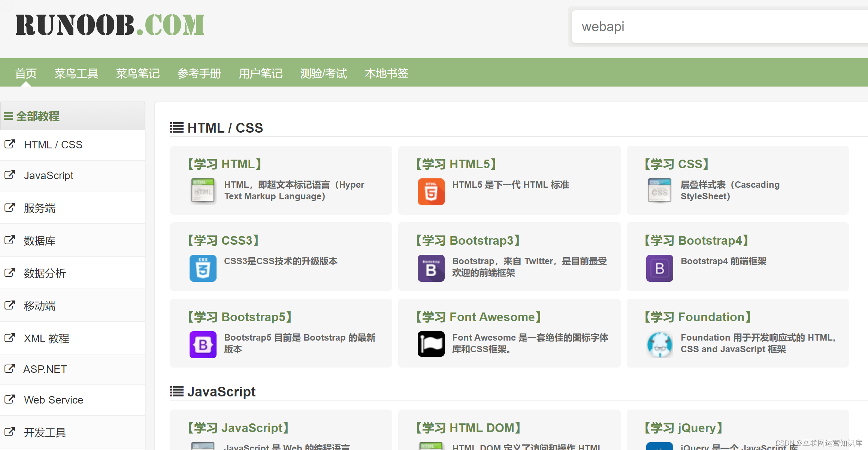The image size is (868, 450).
Task: Click the list icon beside JavaScript section heading
Action: (x=176, y=392)
